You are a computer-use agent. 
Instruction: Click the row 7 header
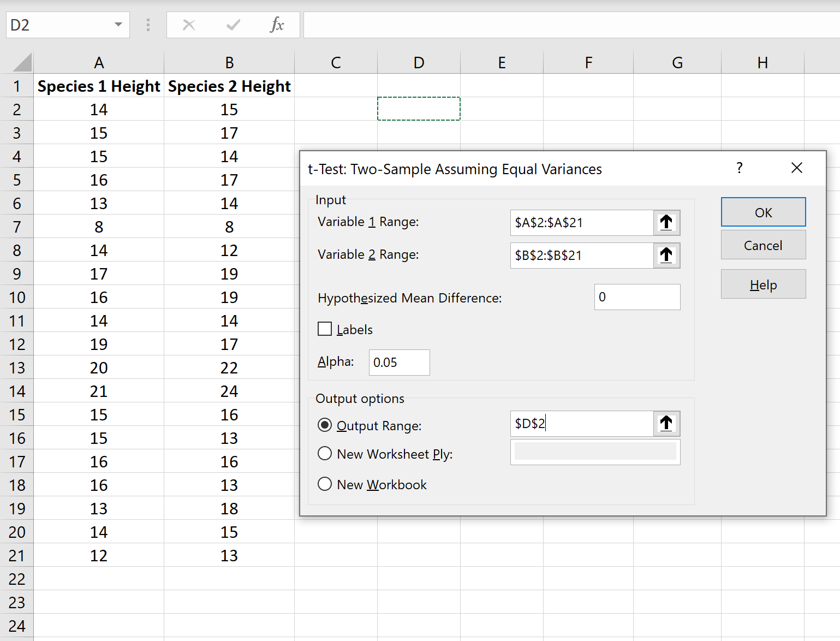point(17,226)
